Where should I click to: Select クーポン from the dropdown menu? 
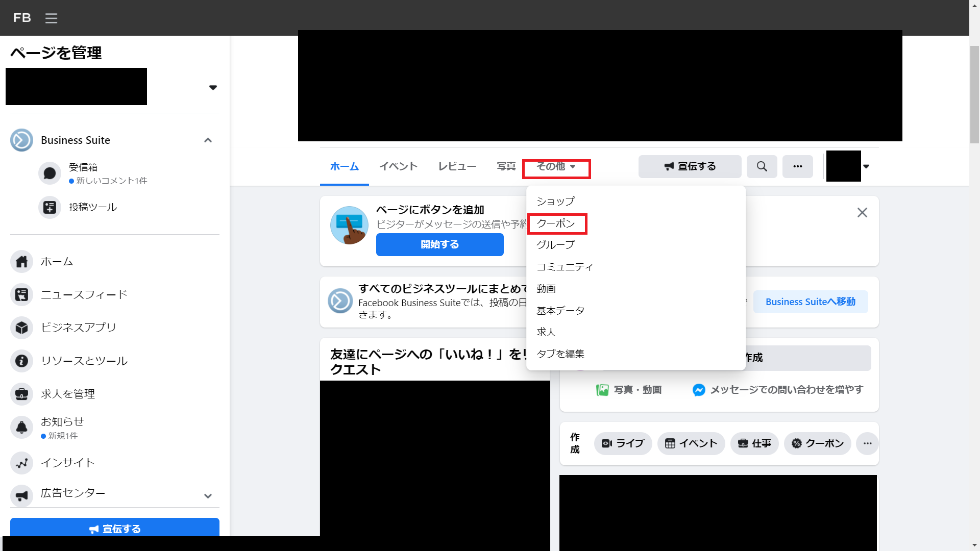(556, 223)
